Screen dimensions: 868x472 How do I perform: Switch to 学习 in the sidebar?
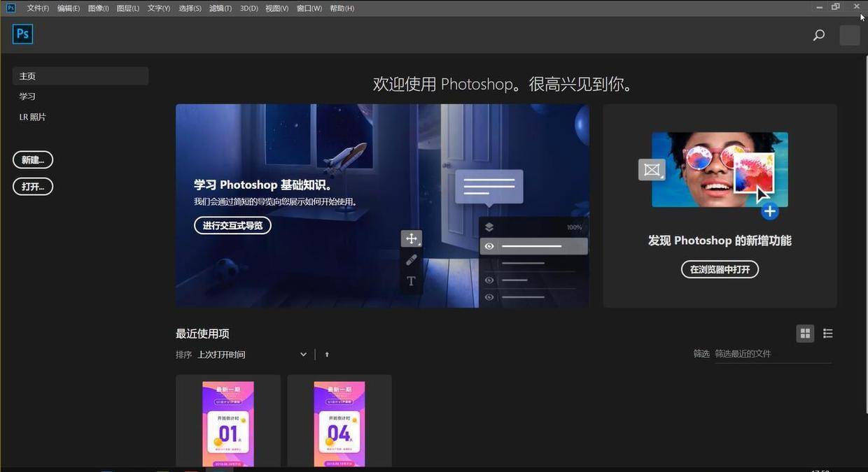coord(27,96)
